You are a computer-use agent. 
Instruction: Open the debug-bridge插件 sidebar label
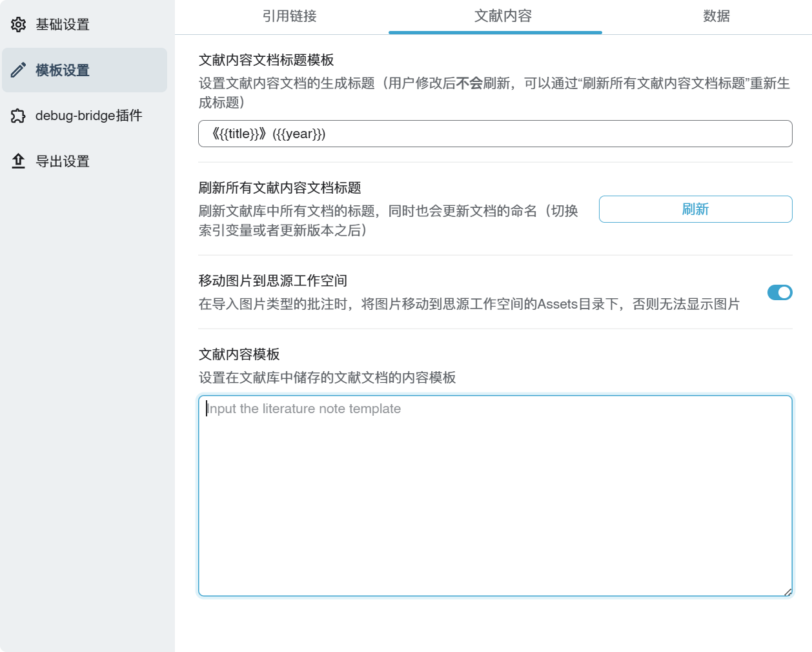pos(88,116)
